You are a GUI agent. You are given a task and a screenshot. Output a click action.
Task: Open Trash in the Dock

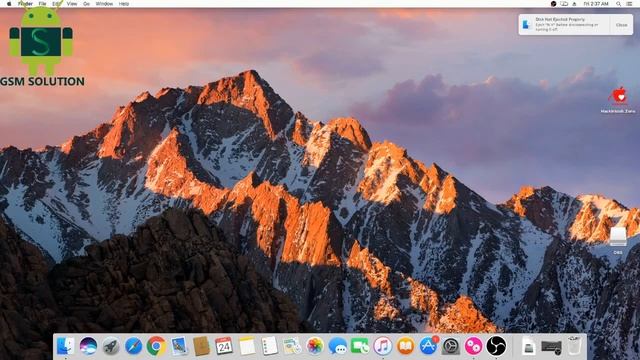574,346
